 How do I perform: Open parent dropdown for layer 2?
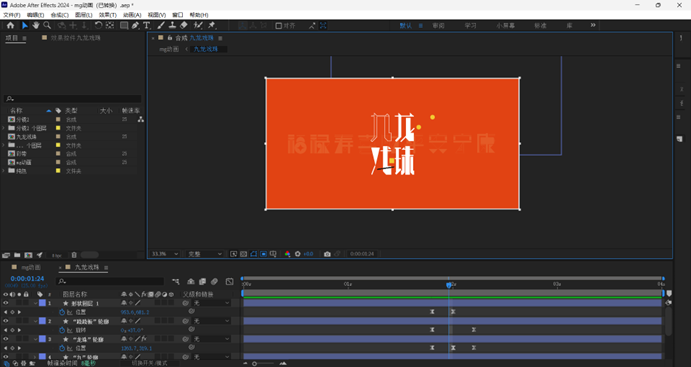pyautogui.click(x=212, y=321)
